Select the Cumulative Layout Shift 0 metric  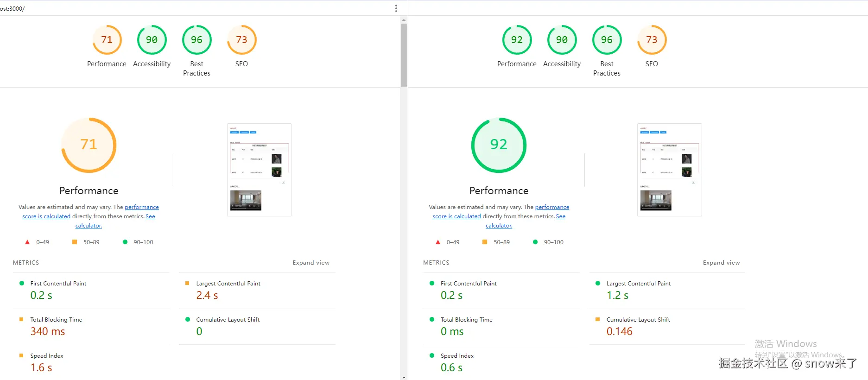tap(257, 327)
